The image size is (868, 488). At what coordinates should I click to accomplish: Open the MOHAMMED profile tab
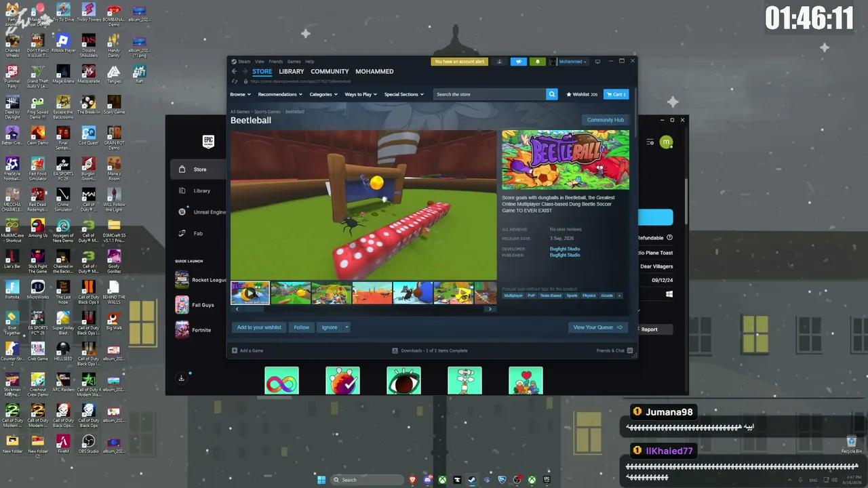[374, 71]
